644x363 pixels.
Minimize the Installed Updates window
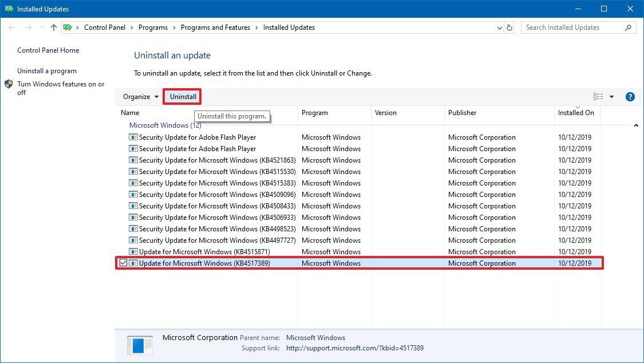(x=578, y=9)
